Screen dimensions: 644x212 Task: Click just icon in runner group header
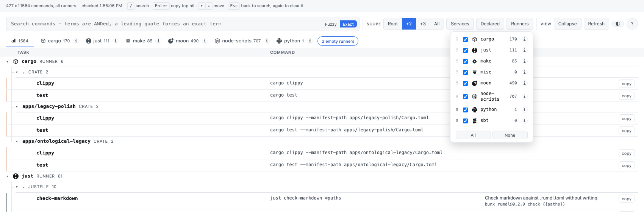pyautogui.click(x=16, y=176)
